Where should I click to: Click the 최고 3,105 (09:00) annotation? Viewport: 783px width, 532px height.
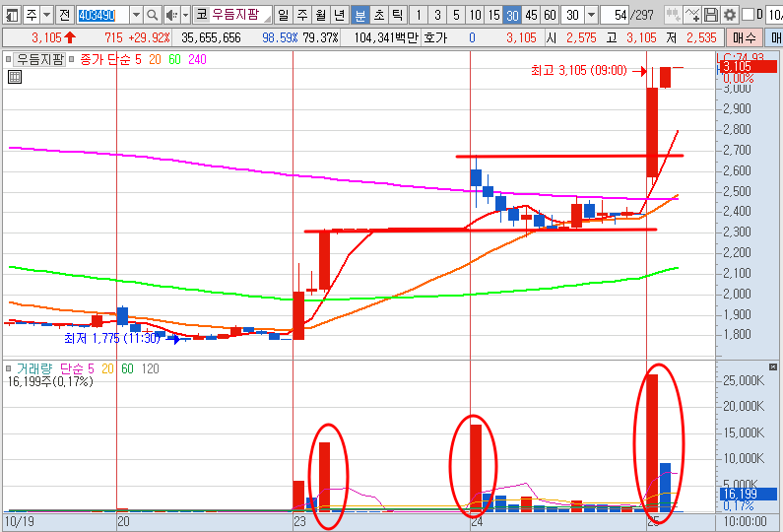point(579,70)
